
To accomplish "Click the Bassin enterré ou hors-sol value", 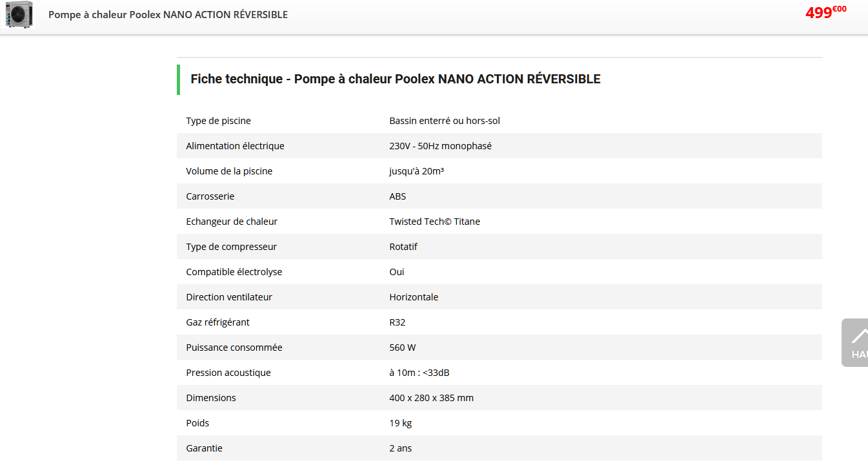I will click(444, 121).
